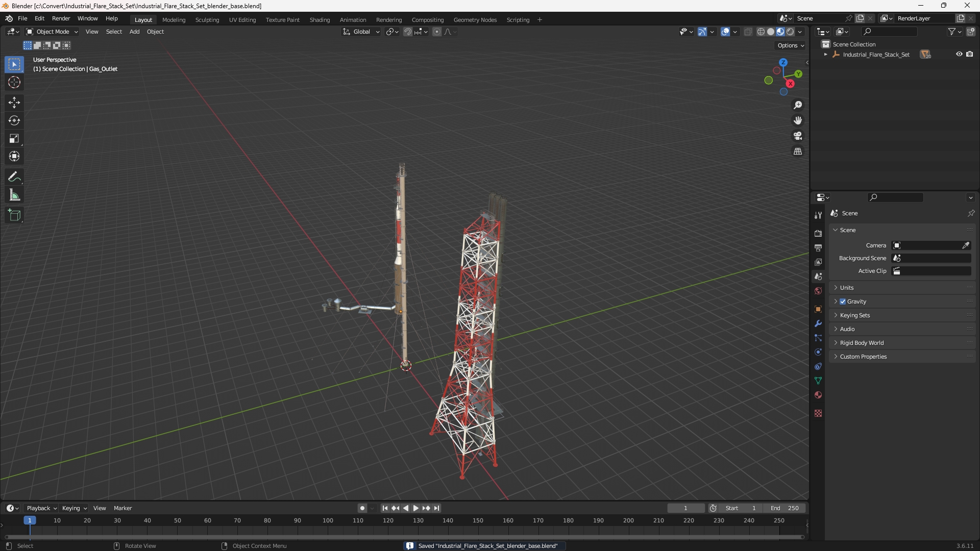Open viewport Options dropdown
This screenshot has height=551, width=980.
coord(791,45)
